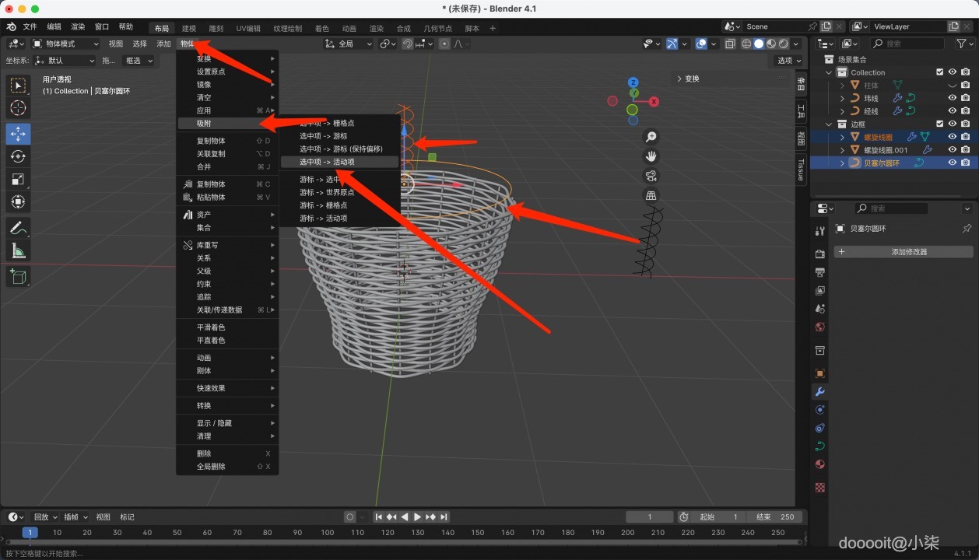Open the Modifiers wrench properties tab

click(x=819, y=391)
